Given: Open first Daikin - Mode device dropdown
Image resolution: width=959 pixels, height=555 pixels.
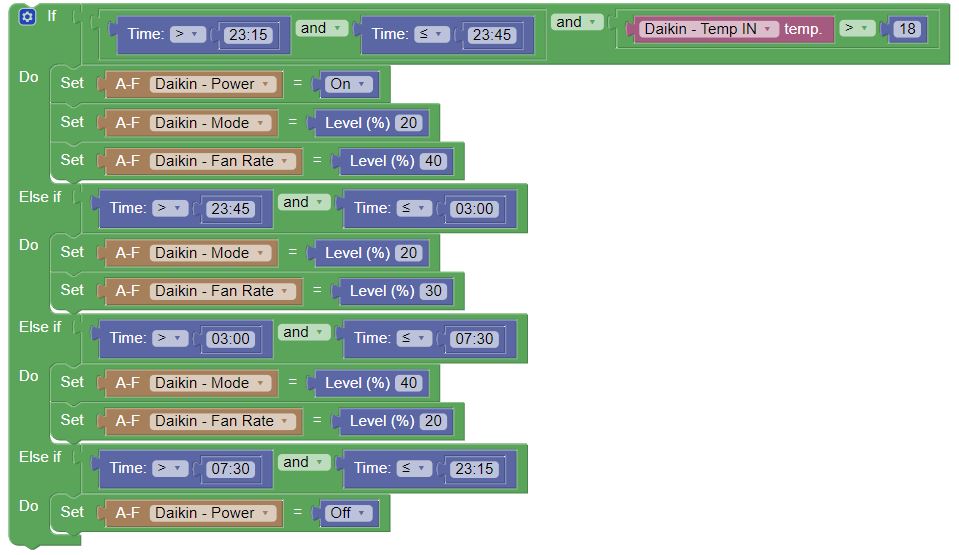Looking at the screenshot, I should pos(210,123).
